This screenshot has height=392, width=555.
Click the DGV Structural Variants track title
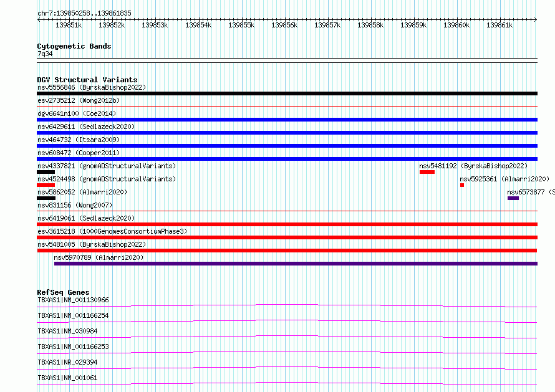87,80
